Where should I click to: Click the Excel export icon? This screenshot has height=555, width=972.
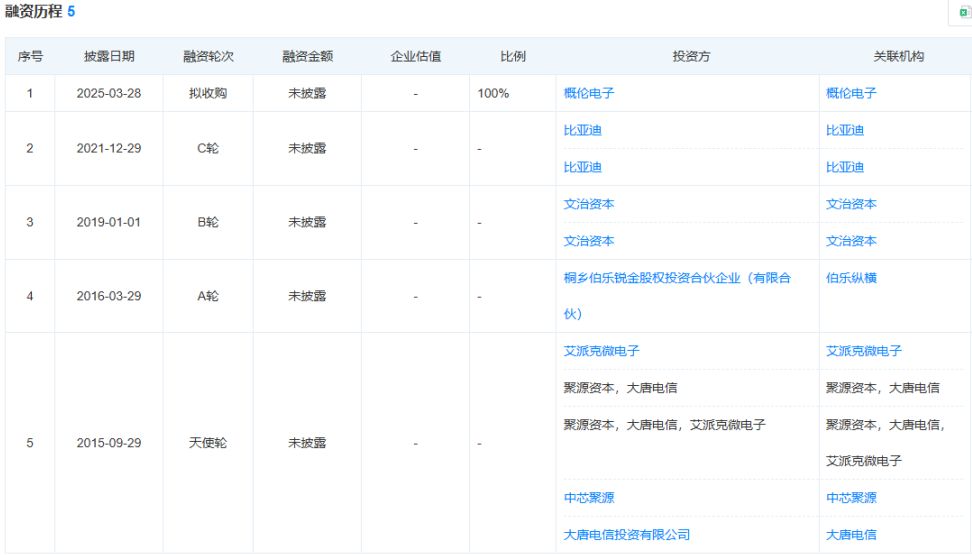click(x=964, y=12)
